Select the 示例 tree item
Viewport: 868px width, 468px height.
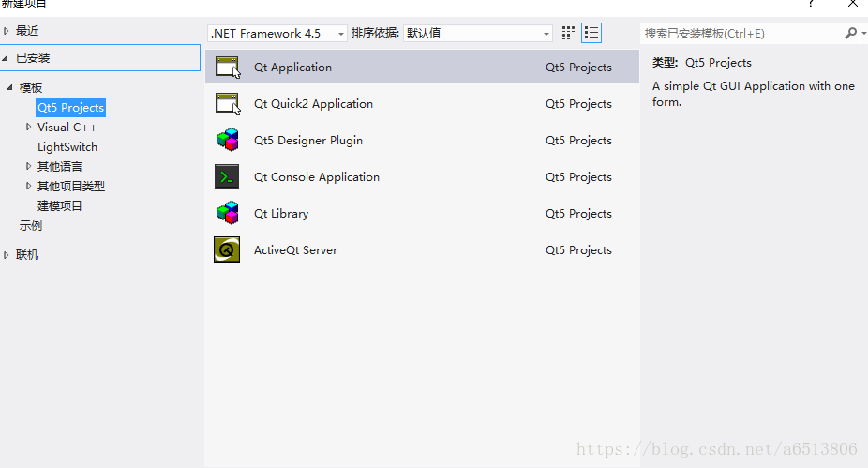pos(31,225)
